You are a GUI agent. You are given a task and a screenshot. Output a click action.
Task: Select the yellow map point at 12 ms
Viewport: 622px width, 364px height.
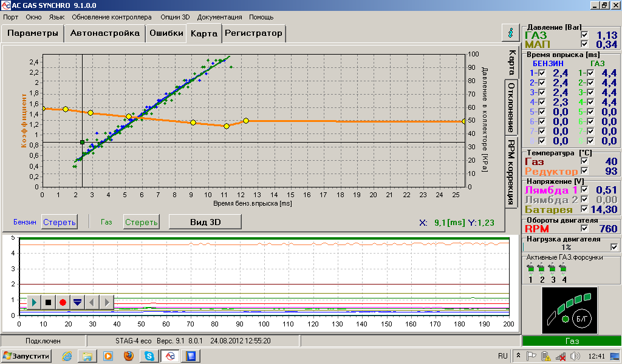tap(246, 120)
